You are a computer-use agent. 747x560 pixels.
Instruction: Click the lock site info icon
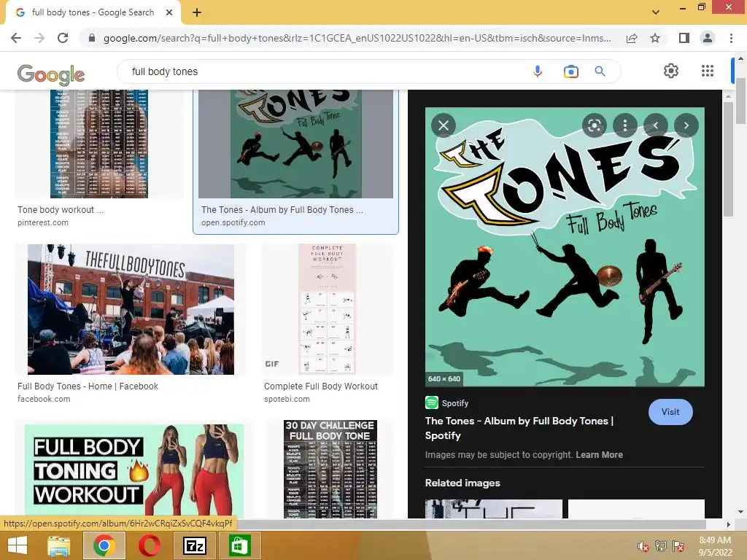[x=92, y=38]
